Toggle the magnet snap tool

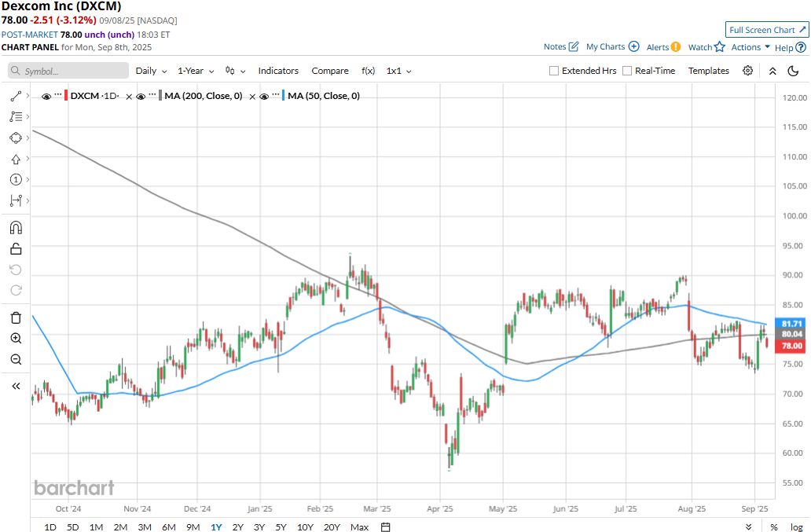[x=16, y=227]
